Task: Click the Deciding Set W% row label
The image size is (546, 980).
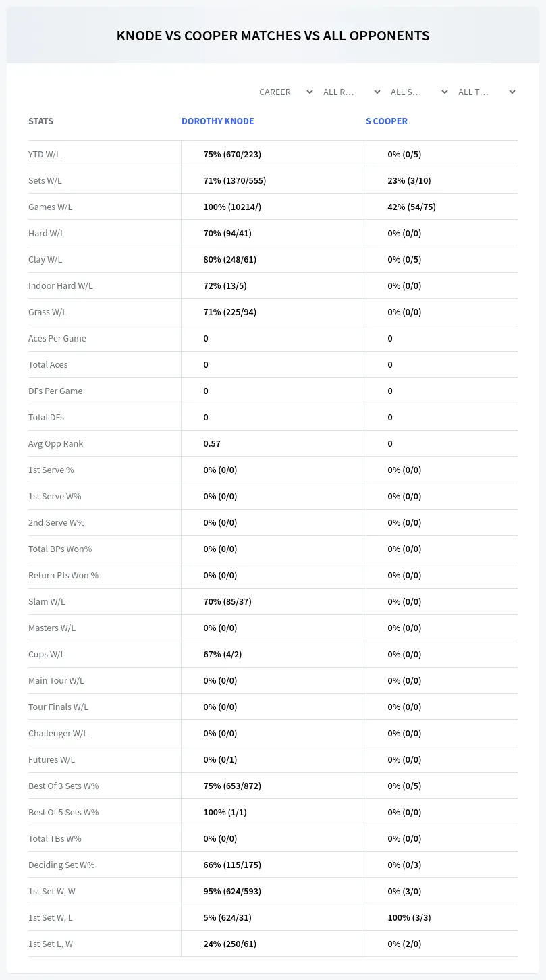Action: (61, 865)
